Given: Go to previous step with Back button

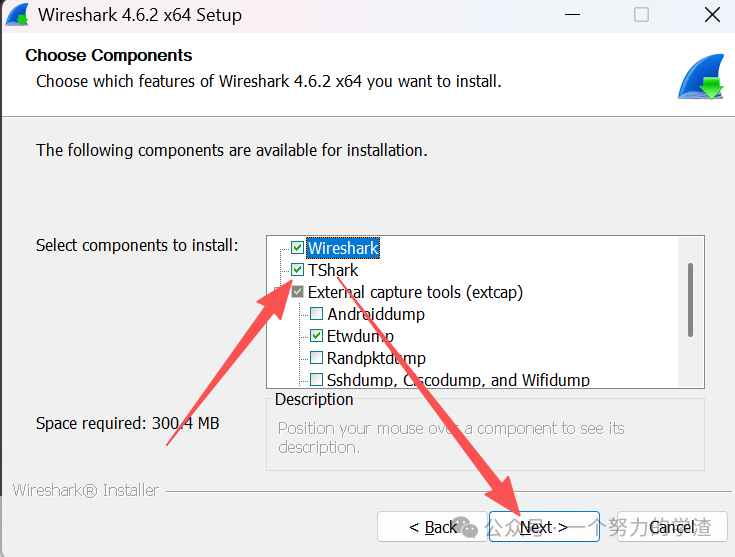Looking at the screenshot, I should point(432,527).
